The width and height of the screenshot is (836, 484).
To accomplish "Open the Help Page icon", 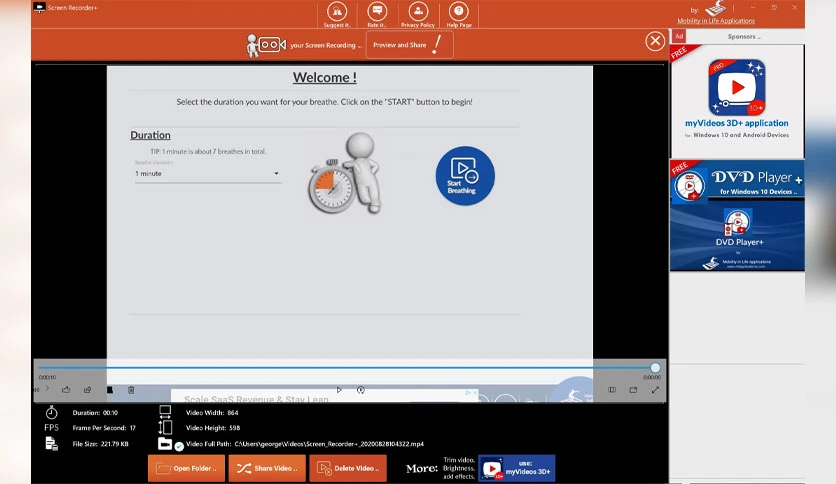I will [x=459, y=14].
